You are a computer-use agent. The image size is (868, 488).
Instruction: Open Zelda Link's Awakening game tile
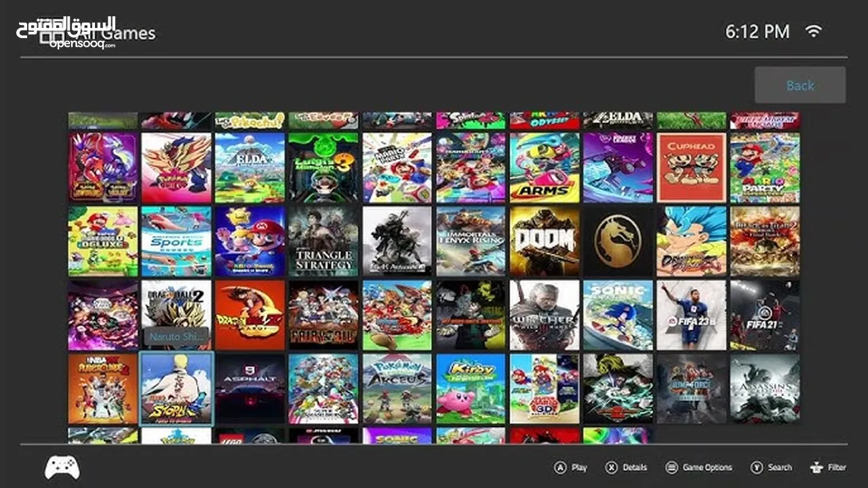pos(250,167)
